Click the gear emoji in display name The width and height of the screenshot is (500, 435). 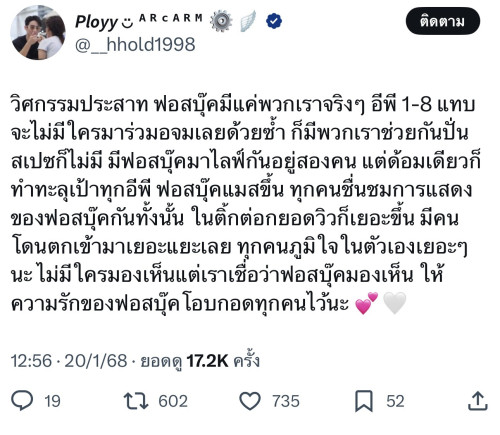[221, 21]
